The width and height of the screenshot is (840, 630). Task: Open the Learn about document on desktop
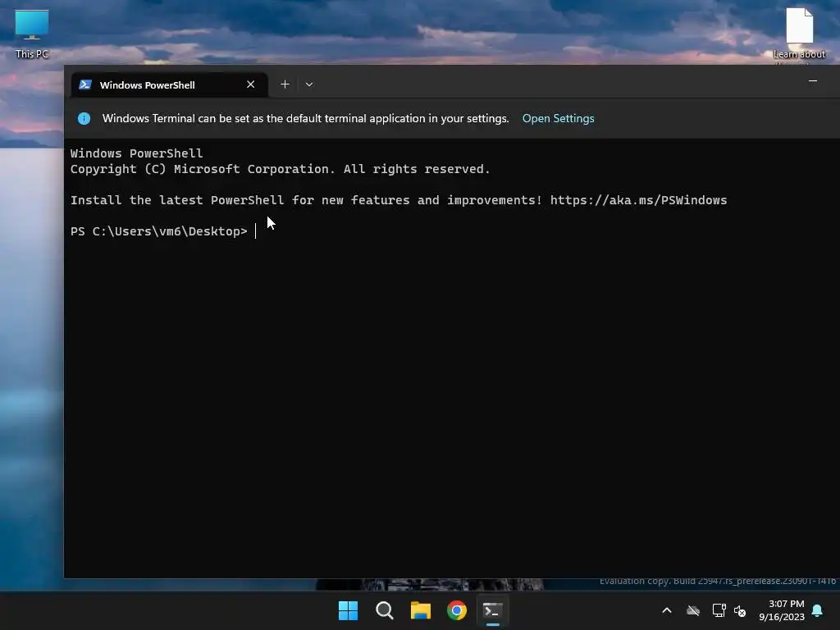tap(799, 34)
